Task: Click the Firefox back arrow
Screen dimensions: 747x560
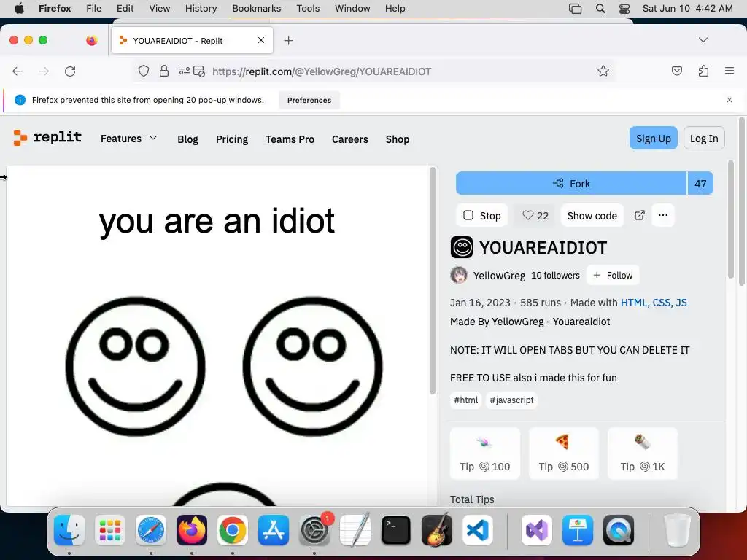Action: click(18, 71)
